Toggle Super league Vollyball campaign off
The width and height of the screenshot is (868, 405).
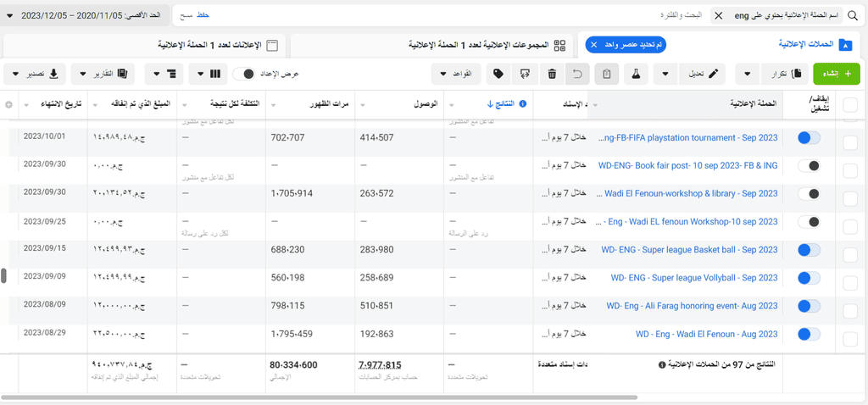(809, 278)
